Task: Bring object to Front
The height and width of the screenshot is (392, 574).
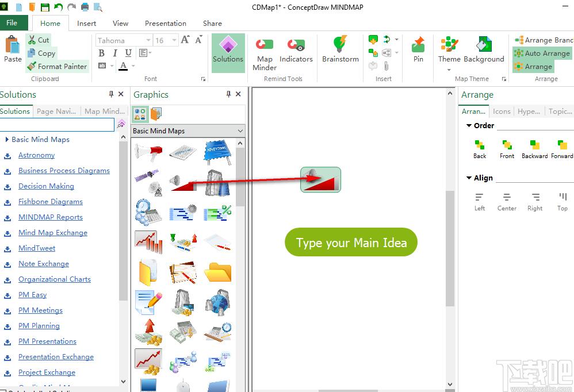Action: pyautogui.click(x=507, y=149)
